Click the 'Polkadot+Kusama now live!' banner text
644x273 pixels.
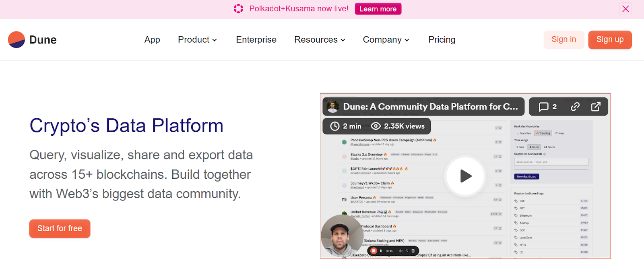click(299, 8)
